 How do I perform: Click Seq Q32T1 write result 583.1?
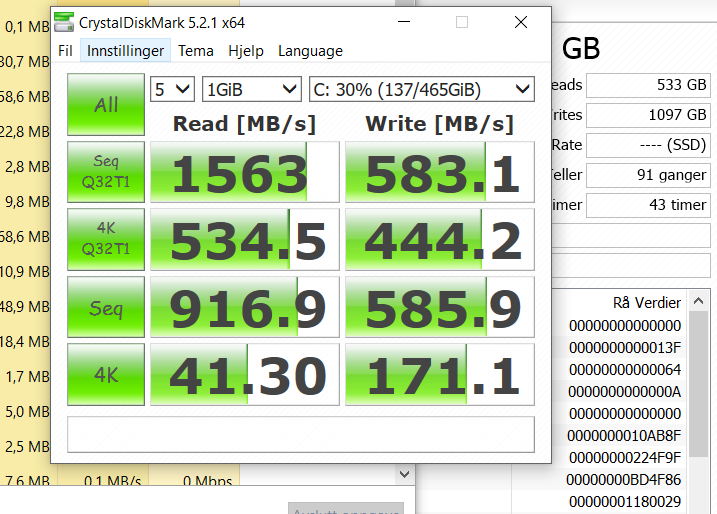coord(440,172)
